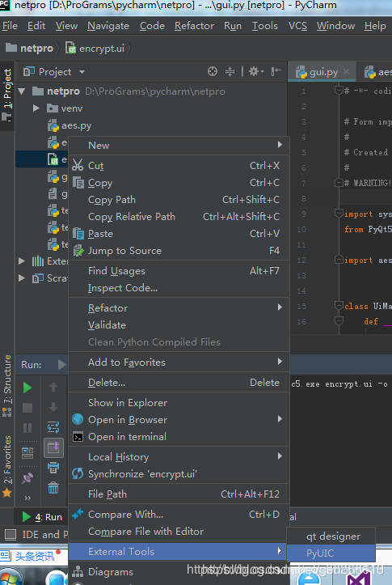Click the Cut scissors icon in context menu
This screenshot has width=392, height=585.
(x=78, y=165)
